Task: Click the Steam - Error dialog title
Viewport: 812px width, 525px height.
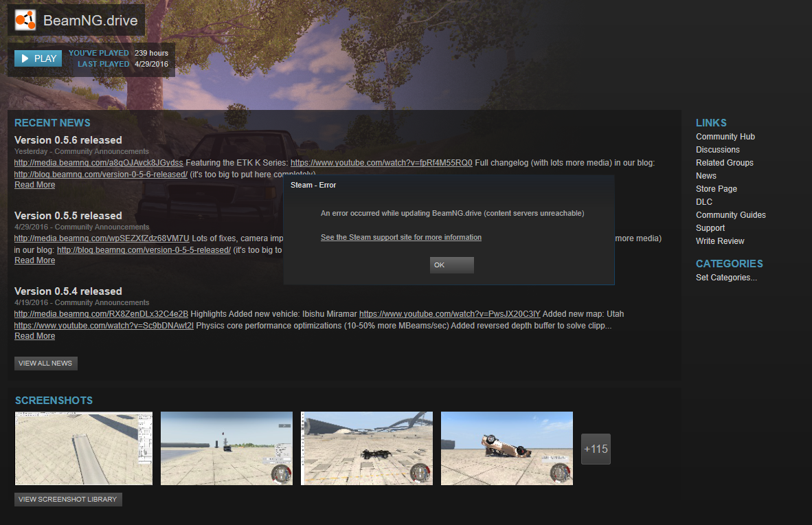Action: pos(313,185)
